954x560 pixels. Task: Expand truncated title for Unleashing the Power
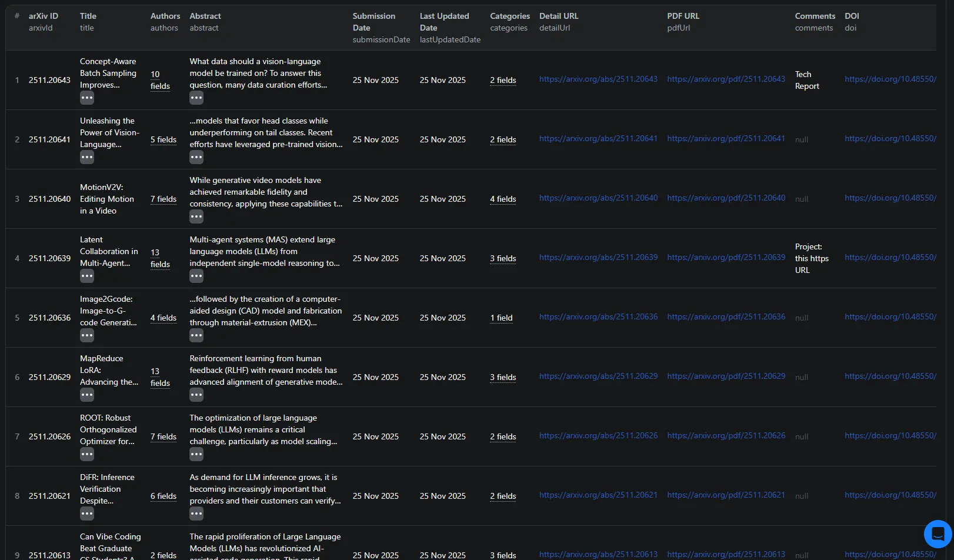pyautogui.click(x=87, y=157)
